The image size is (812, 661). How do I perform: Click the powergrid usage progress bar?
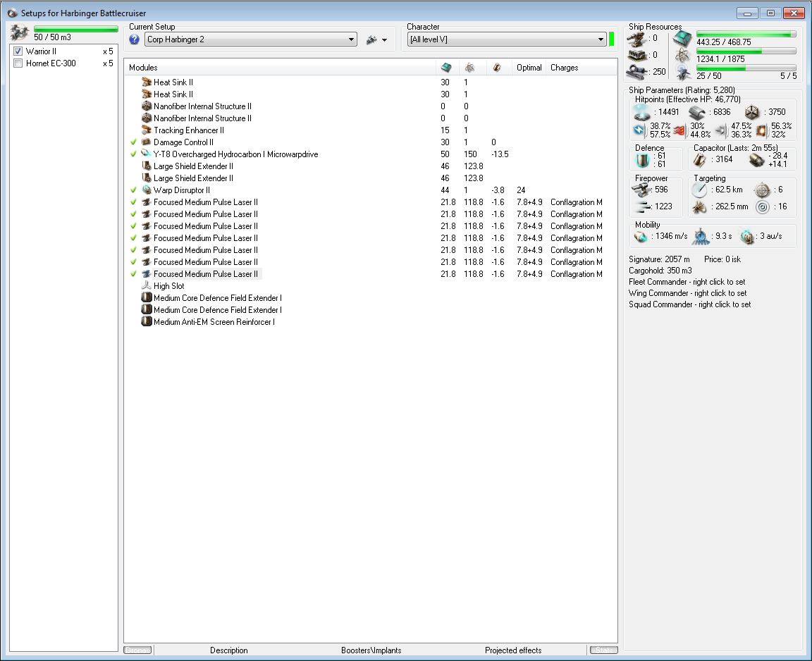coord(746,51)
